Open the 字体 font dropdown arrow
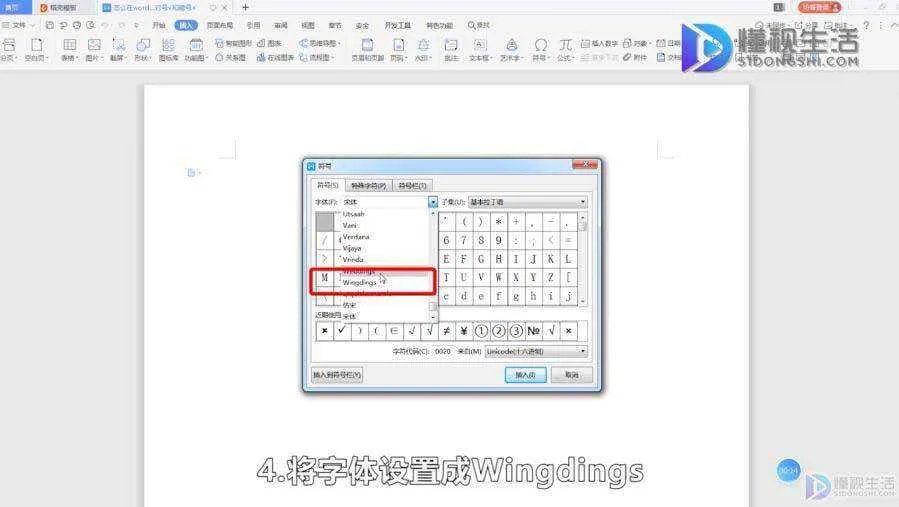This screenshot has width=899, height=507. [x=433, y=202]
